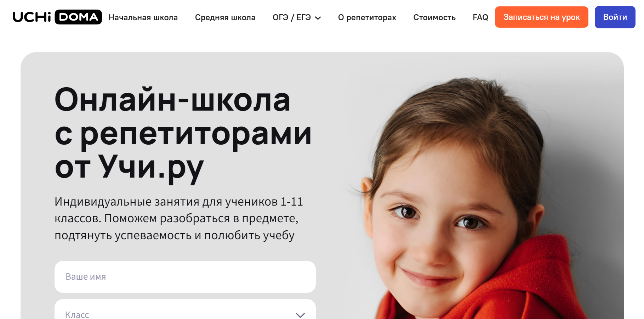Open the FAQ link
Image resolution: width=644 pixels, height=319 pixels.
(480, 17)
